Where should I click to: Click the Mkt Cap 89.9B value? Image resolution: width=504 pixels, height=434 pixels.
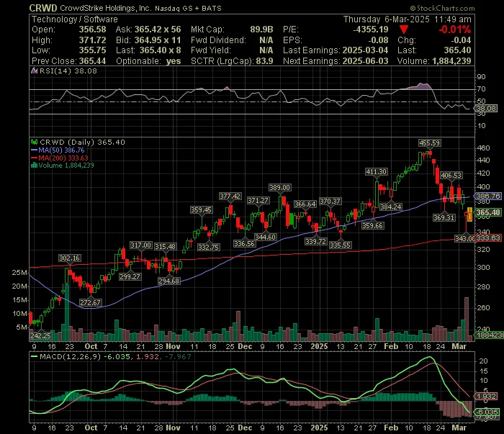[261, 30]
